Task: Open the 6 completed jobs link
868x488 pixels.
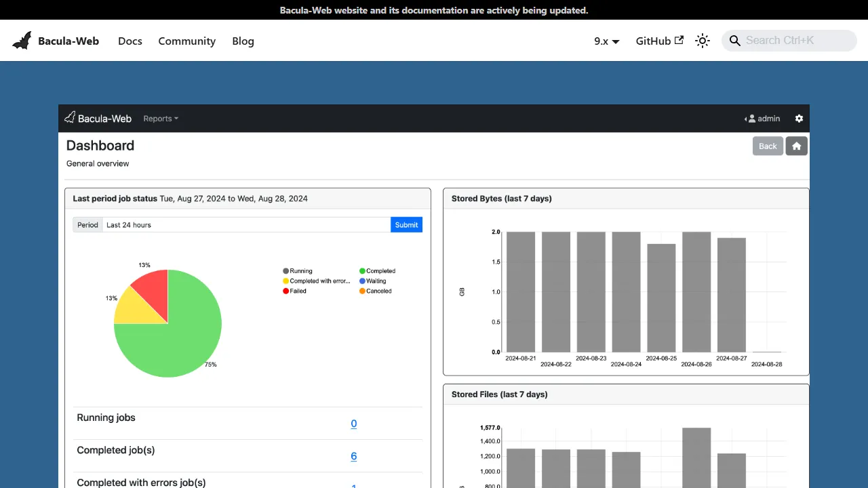Action: [353, 456]
